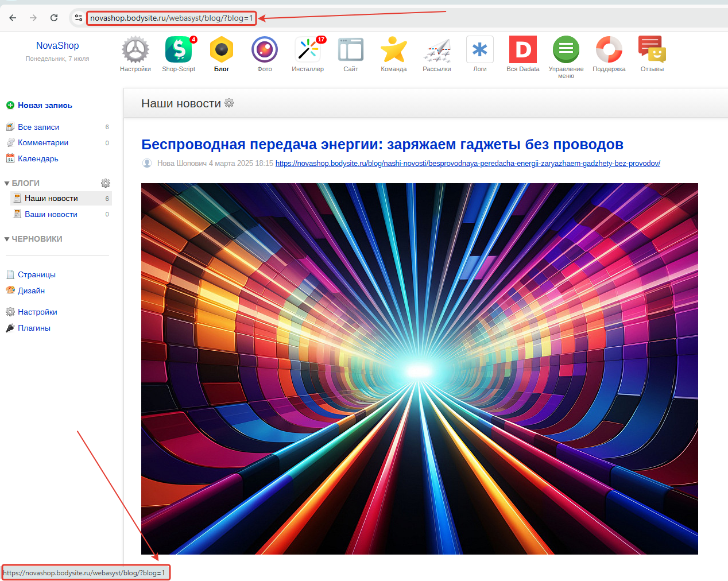Open the Настройки app icon
The image size is (728, 581).
click(135, 50)
